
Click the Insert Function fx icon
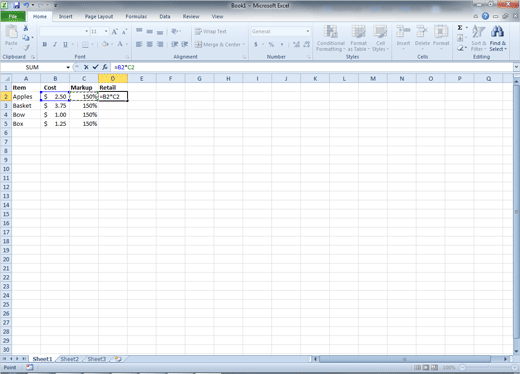point(105,67)
